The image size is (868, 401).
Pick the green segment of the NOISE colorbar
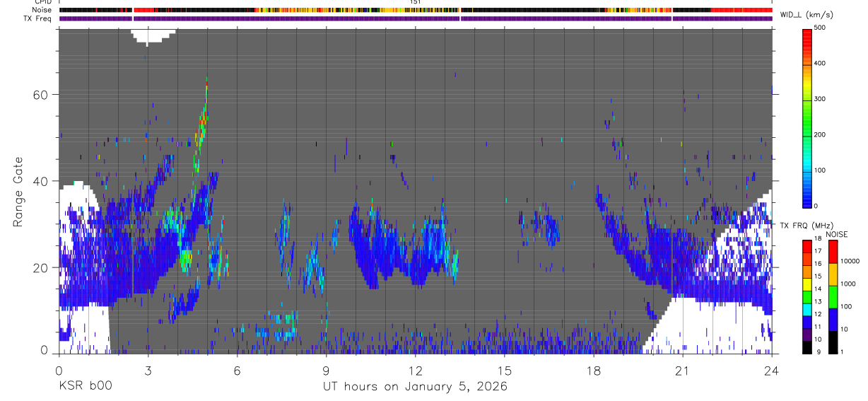(832, 296)
